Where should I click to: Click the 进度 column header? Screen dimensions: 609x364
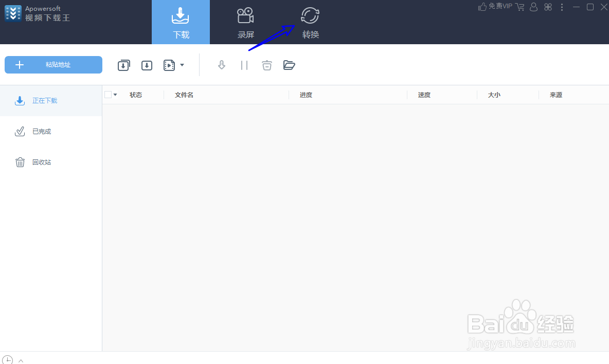tap(306, 95)
